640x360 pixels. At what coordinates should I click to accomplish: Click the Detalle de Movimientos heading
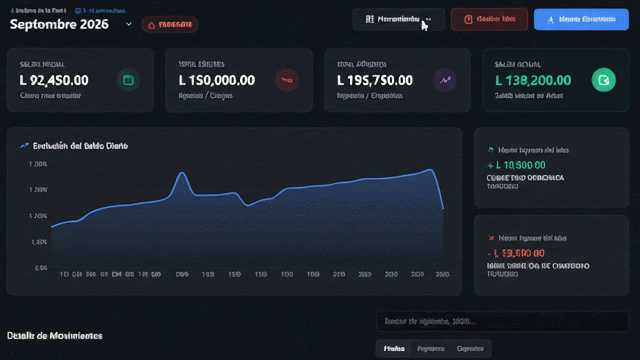[x=55, y=336]
